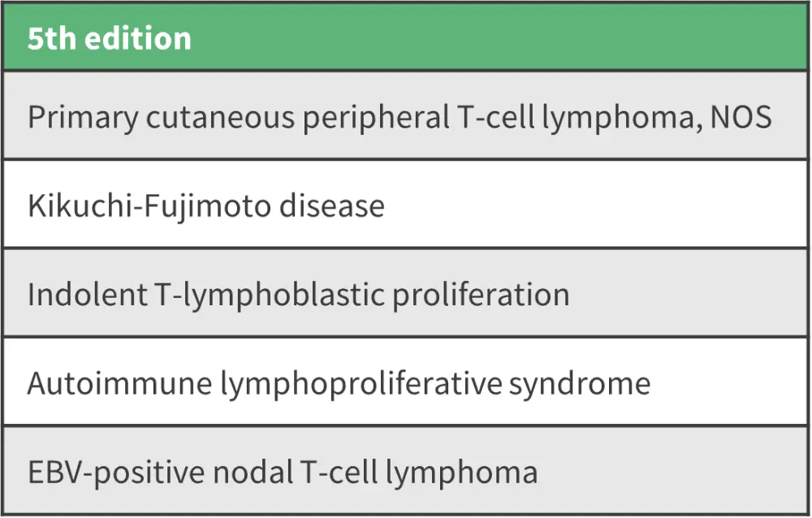Click the word "peripheral" in first row
The width and height of the screenshot is (812, 518).
pyautogui.click(x=372, y=117)
